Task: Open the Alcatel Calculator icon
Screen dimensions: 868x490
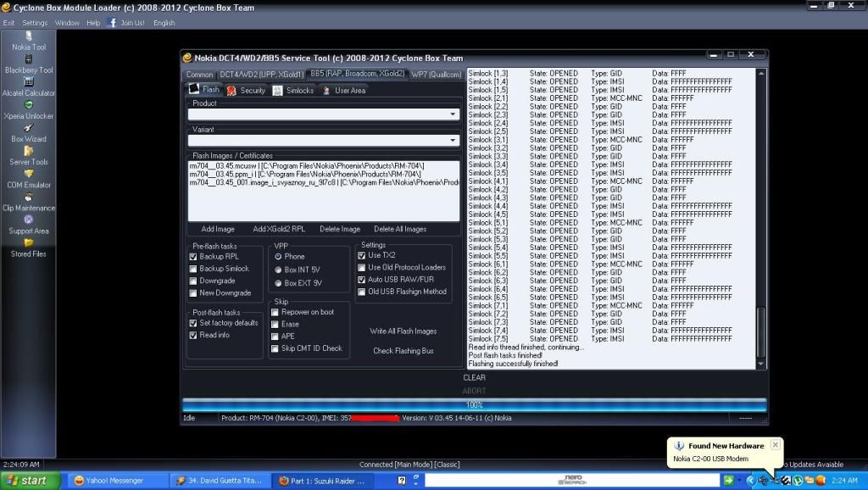Action: (29, 82)
